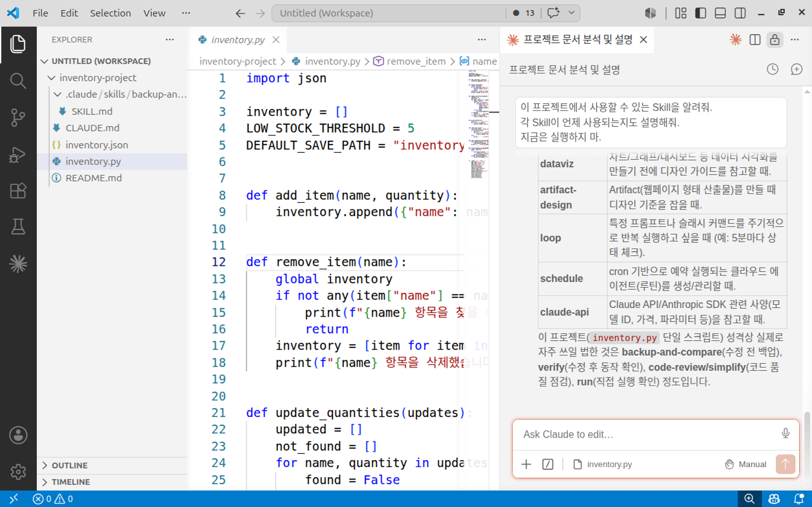812x507 pixels.
Task: Close the 프로젝트 문서 분석 및 설명 tab
Action: click(644, 39)
